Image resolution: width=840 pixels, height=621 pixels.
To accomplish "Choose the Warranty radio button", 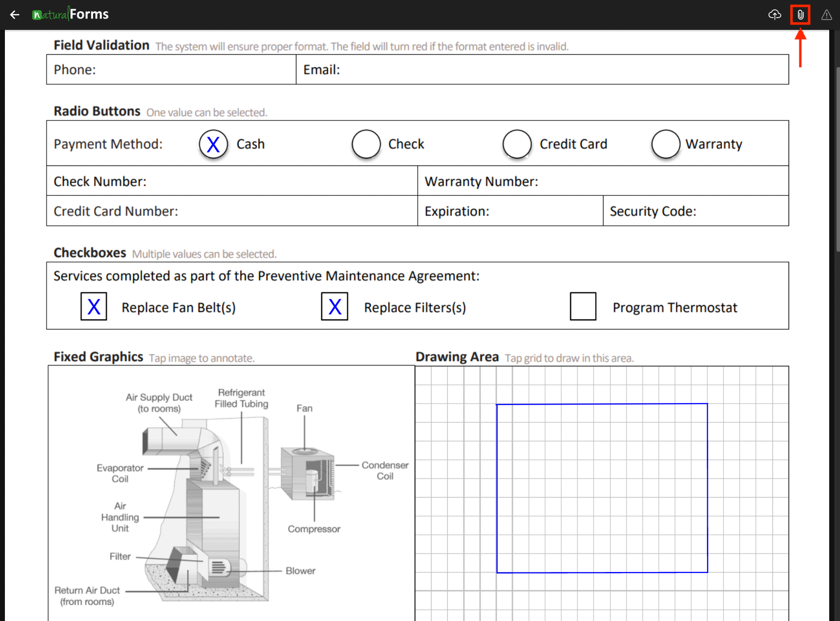I will 666,144.
